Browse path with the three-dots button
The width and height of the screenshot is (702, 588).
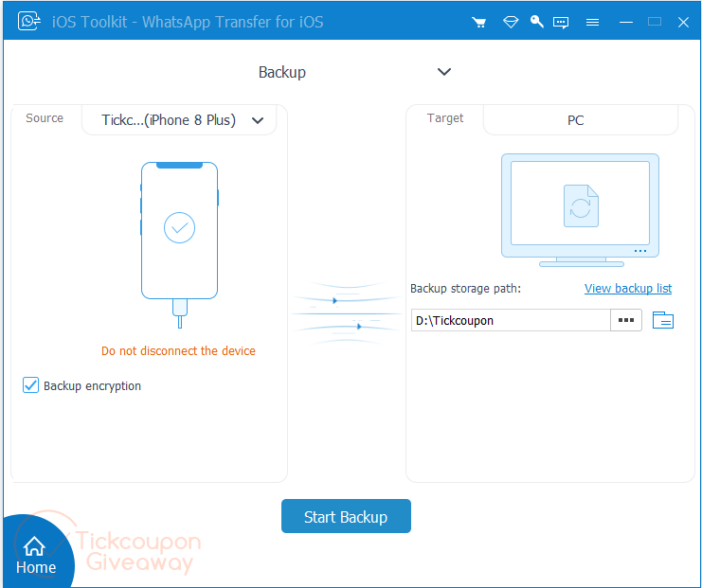point(626,320)
